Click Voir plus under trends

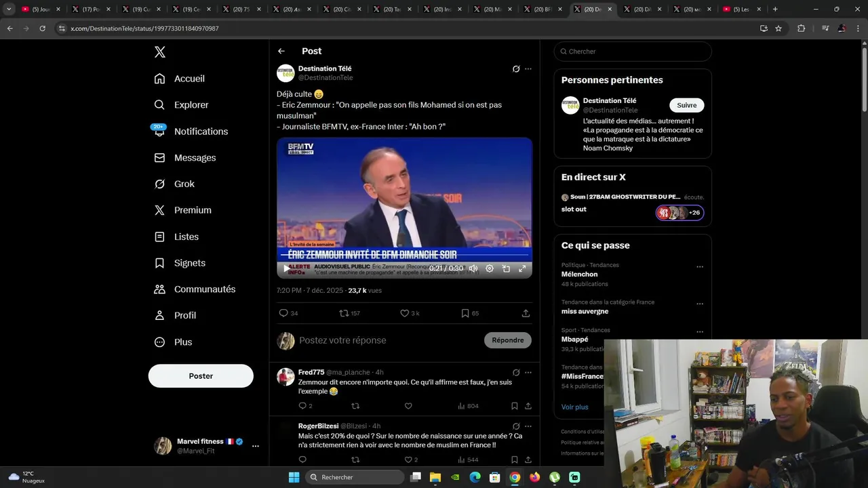pyautogui.click(x=575, y=407)
